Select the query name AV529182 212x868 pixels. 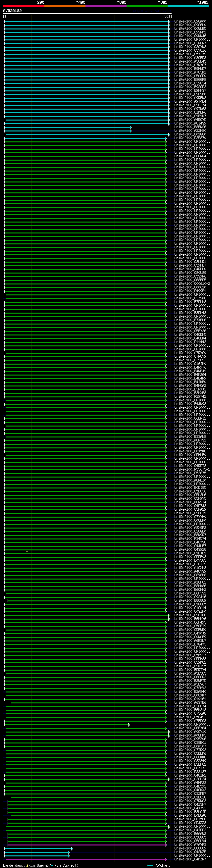pos(13,11)
